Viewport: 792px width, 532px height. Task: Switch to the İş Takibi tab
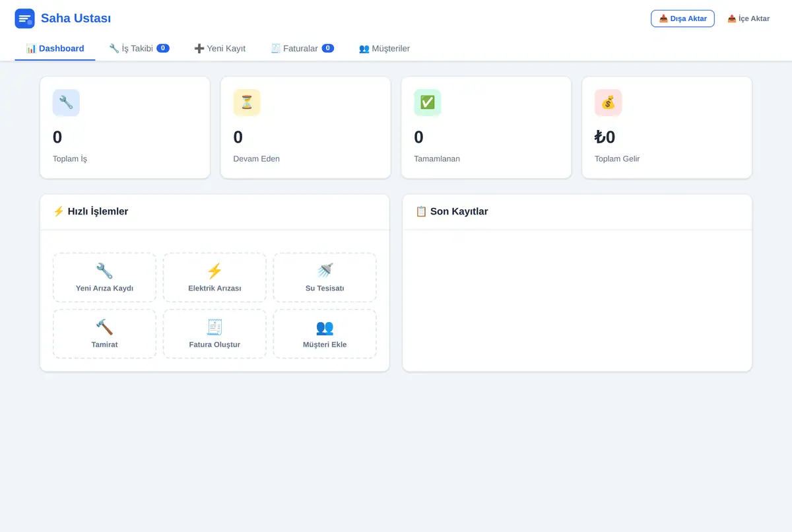[x=139, y=48]
